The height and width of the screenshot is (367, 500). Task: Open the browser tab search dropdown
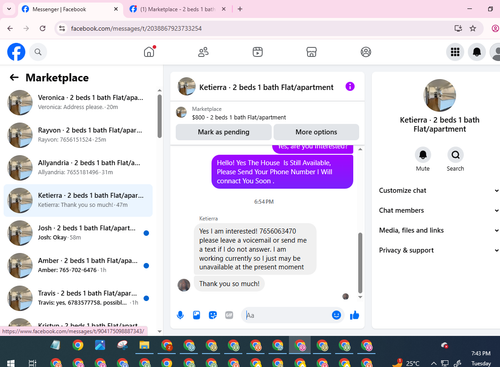pos(9,9)
